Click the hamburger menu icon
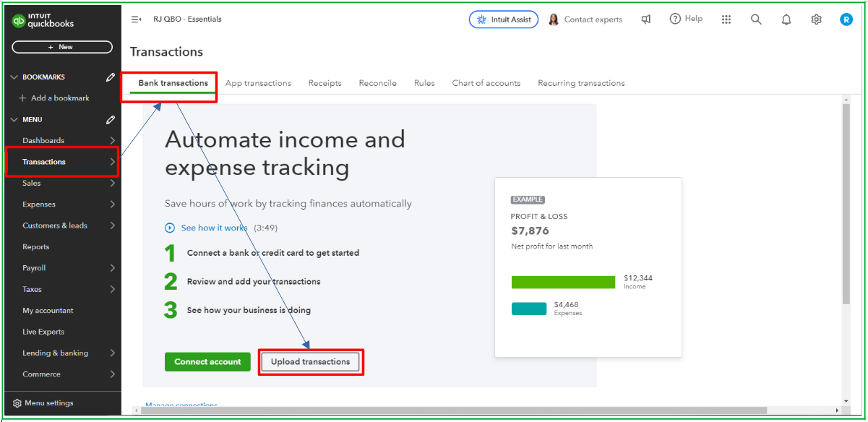Viewport: 868px width, 422px height. (x=137, y=20)
